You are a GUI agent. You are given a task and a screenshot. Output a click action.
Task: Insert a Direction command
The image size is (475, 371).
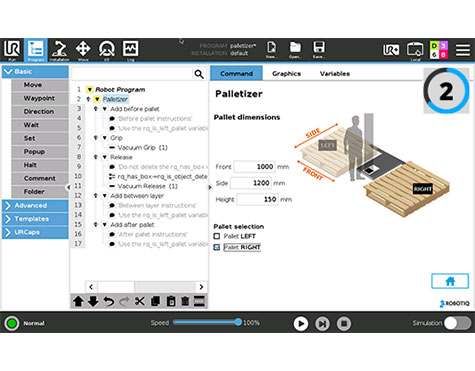(40, 112)
